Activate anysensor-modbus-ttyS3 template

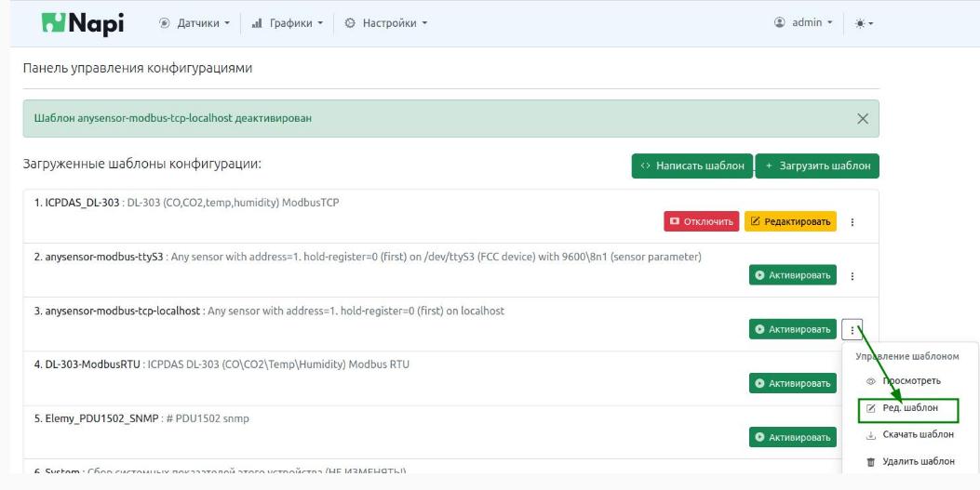(793, 275)
